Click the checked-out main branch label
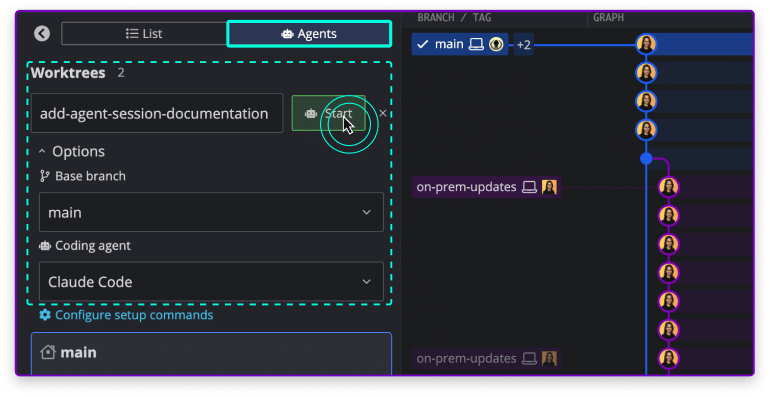Screen dimensions: 770x397 449,44
